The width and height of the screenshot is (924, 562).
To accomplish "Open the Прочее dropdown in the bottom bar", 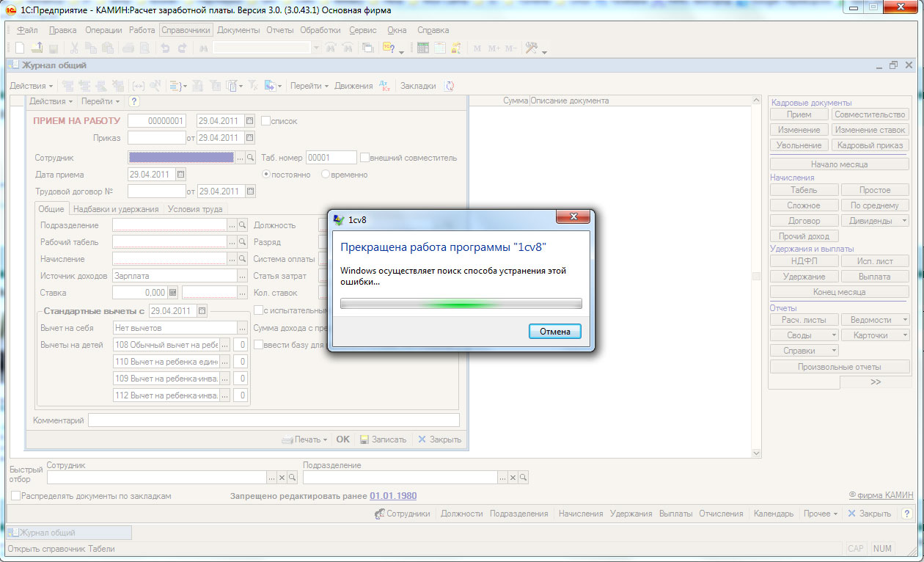I will [820, 514].
